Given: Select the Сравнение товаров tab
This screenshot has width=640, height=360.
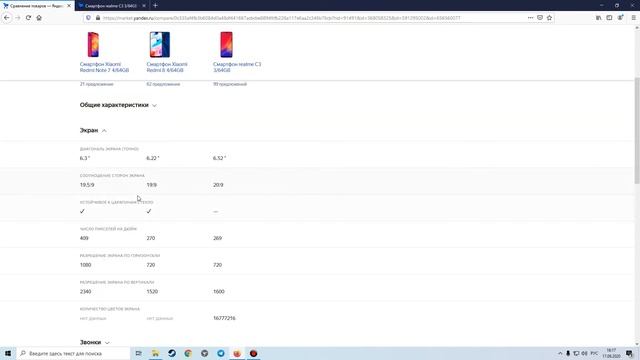Looking at the screenshot, I should click(x=37, y=6).
